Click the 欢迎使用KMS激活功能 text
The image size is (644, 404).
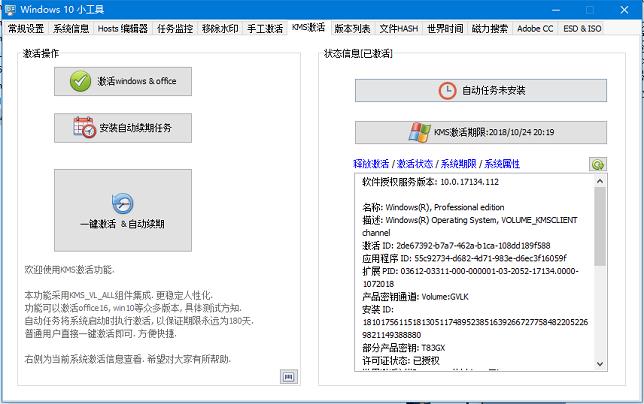point(69,270)
